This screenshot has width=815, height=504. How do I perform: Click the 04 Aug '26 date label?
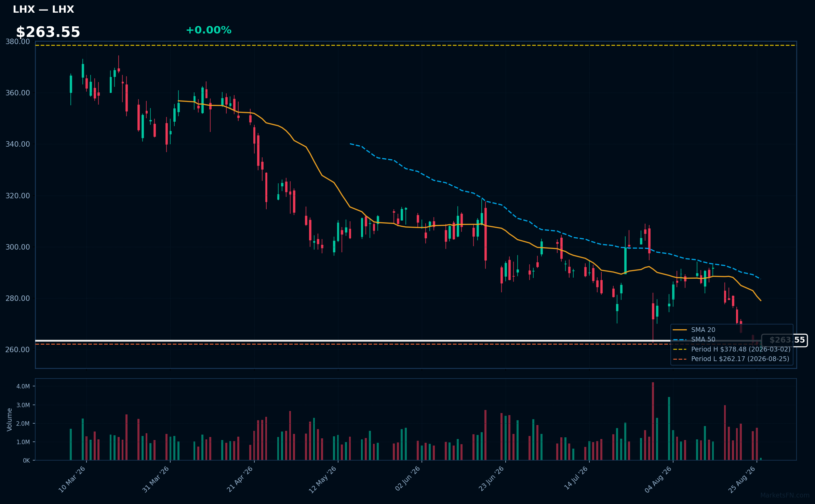(x=658, y=479)
